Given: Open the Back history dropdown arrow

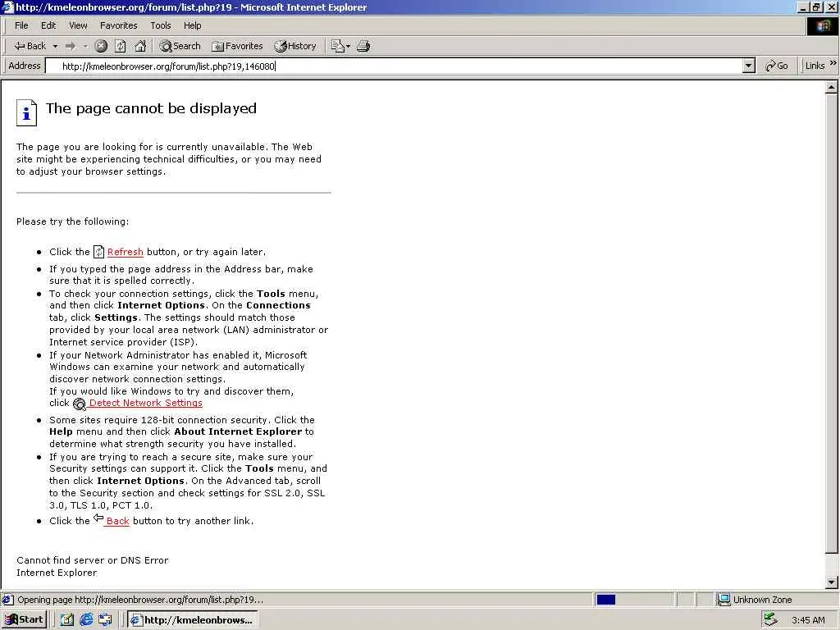Looking at the screenshot, I should 55,47.
